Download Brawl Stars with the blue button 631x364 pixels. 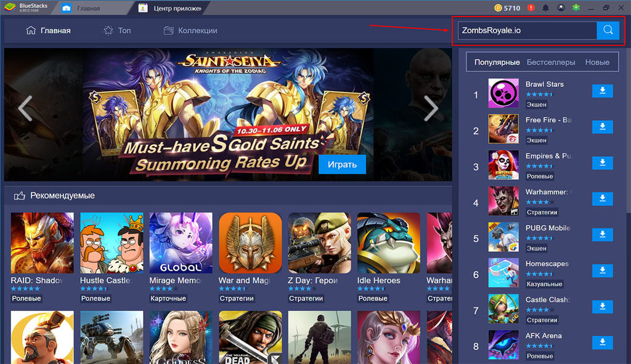(x=603, y=91)
